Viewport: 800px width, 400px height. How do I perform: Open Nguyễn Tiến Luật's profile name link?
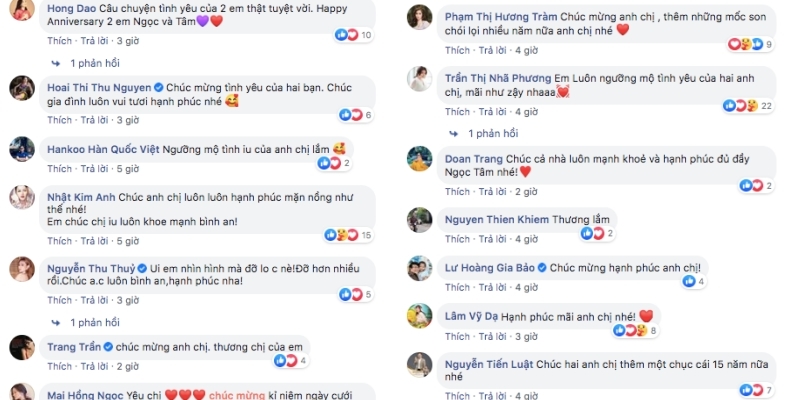pos(489,364)
